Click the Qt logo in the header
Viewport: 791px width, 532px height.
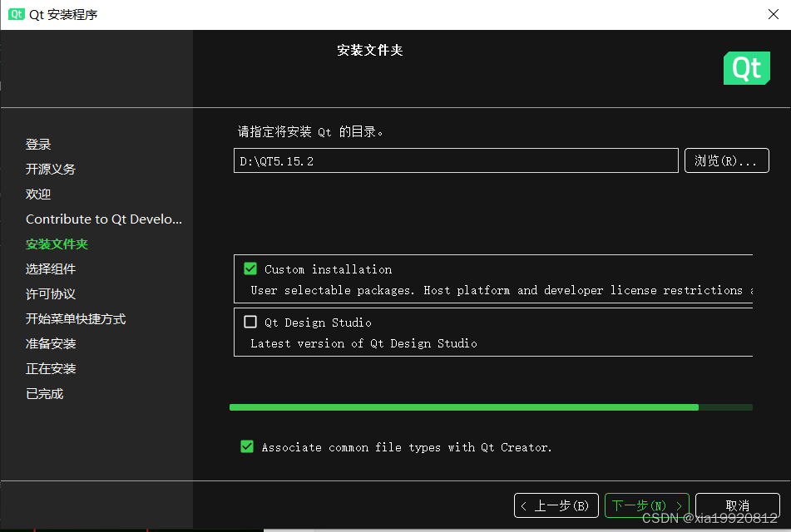coord(747,68)
